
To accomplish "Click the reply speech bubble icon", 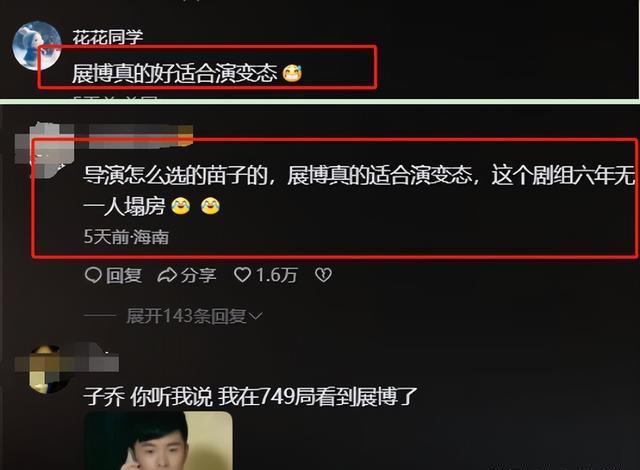I will (x=93, y=275).
